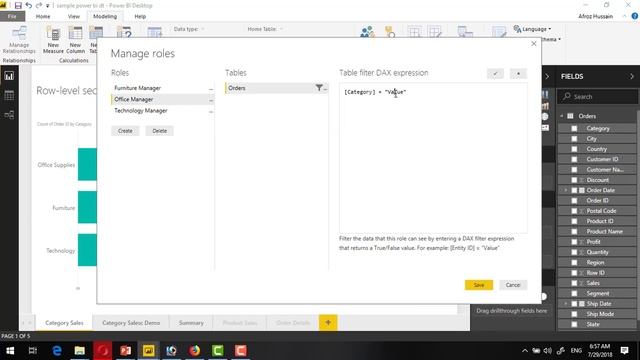Open the notification center icon
The width and height of the screenshot is (640, 360).
[624, 351]
